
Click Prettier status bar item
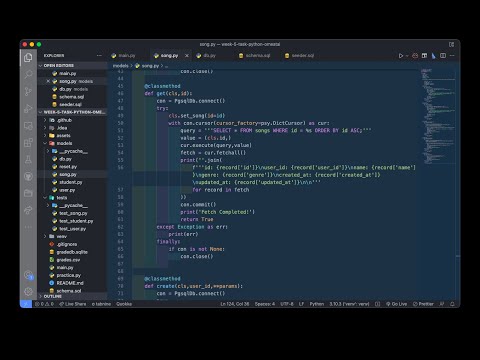pyautogui.click(x=423, y=304)
